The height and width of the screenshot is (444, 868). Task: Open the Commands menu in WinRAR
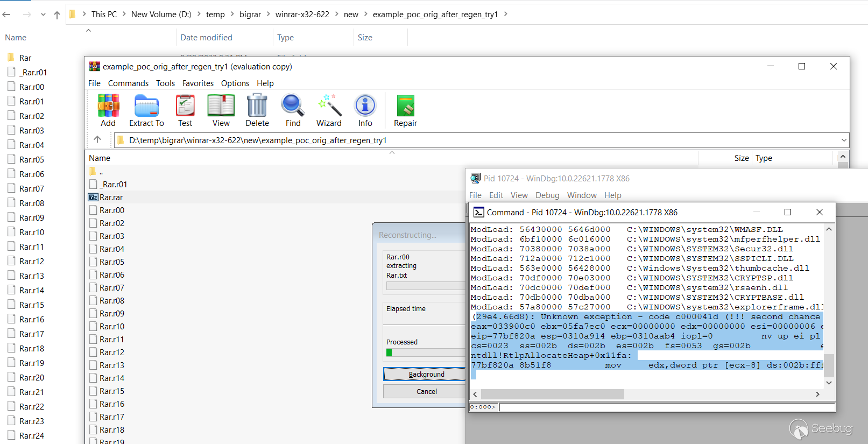128,83
